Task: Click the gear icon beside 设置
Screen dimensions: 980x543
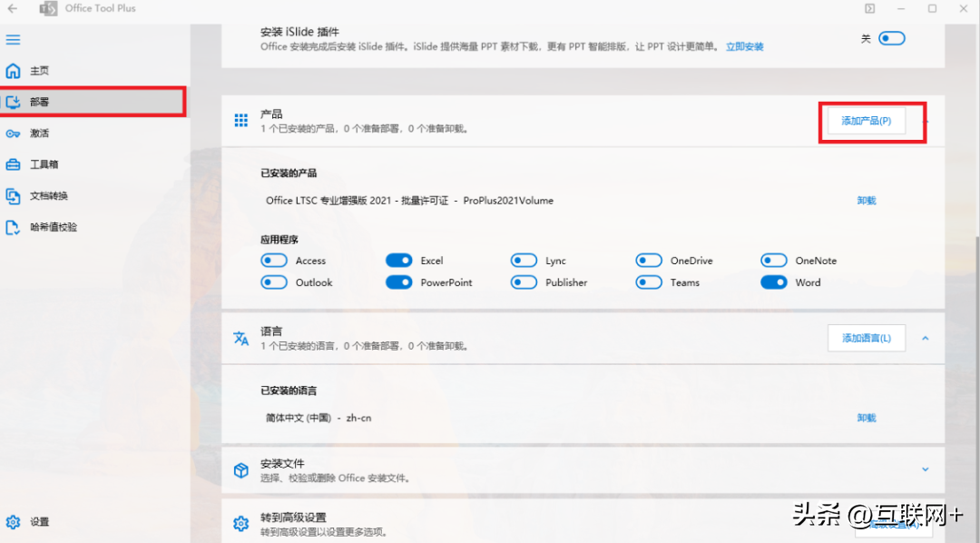Action: 13,522
